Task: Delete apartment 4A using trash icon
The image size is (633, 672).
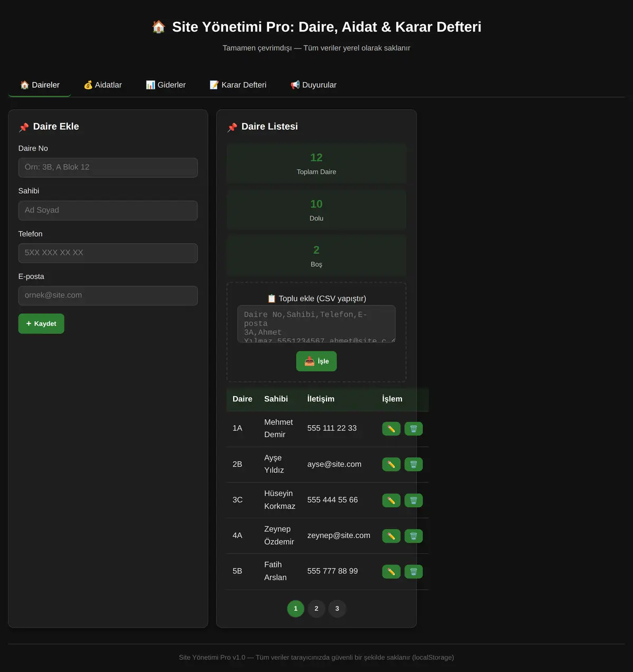Action: click(414, 536)
